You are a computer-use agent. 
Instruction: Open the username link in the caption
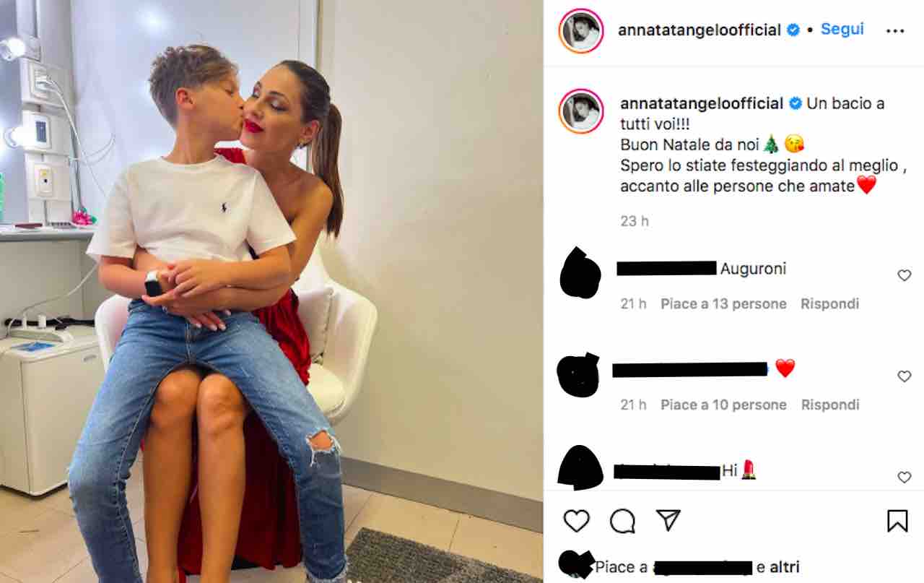click(702, 103)
